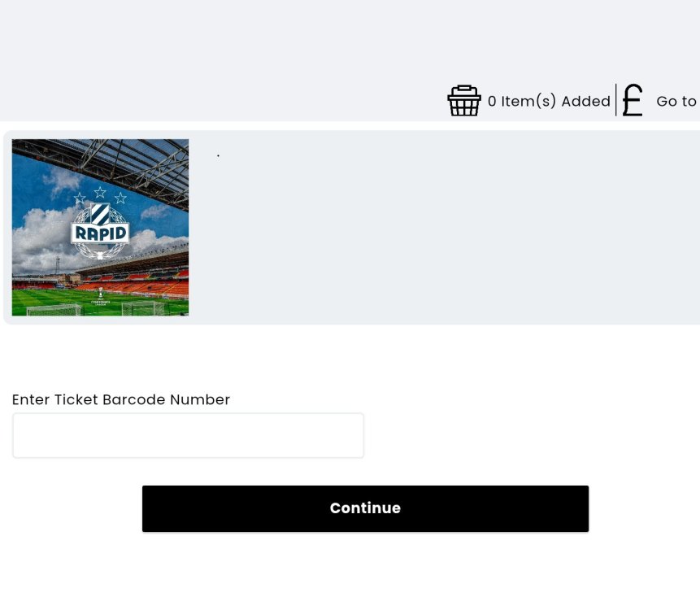Screen dimensions: 700x610
Task: Follow the 'Go to' link
Action: click(676, 102)
